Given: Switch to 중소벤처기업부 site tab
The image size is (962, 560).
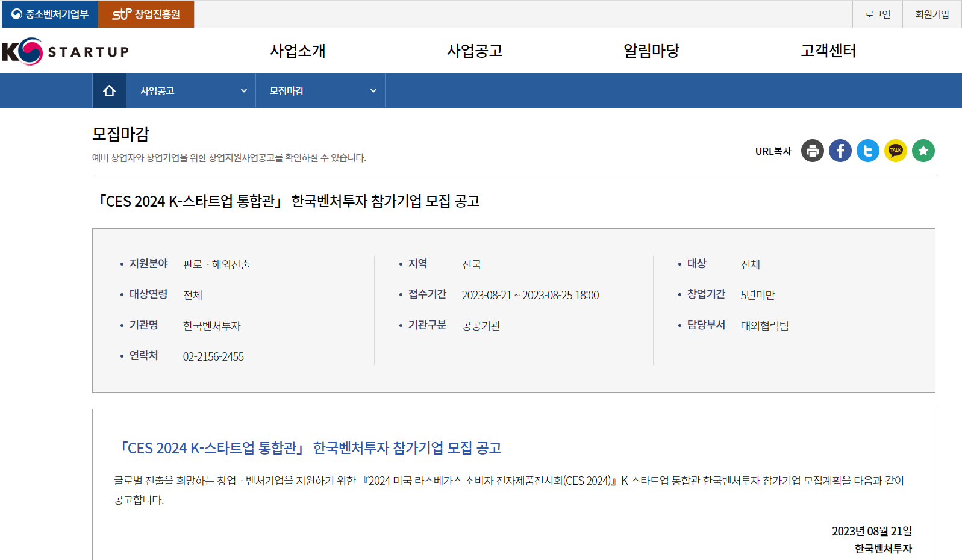Looking at the screenshot, I should pos(50,14).
